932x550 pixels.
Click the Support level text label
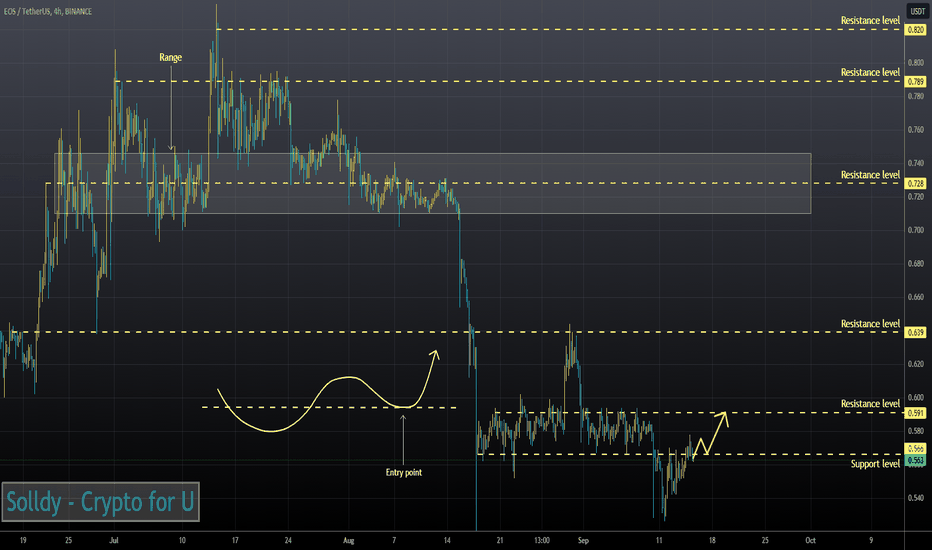click(875, 464)
